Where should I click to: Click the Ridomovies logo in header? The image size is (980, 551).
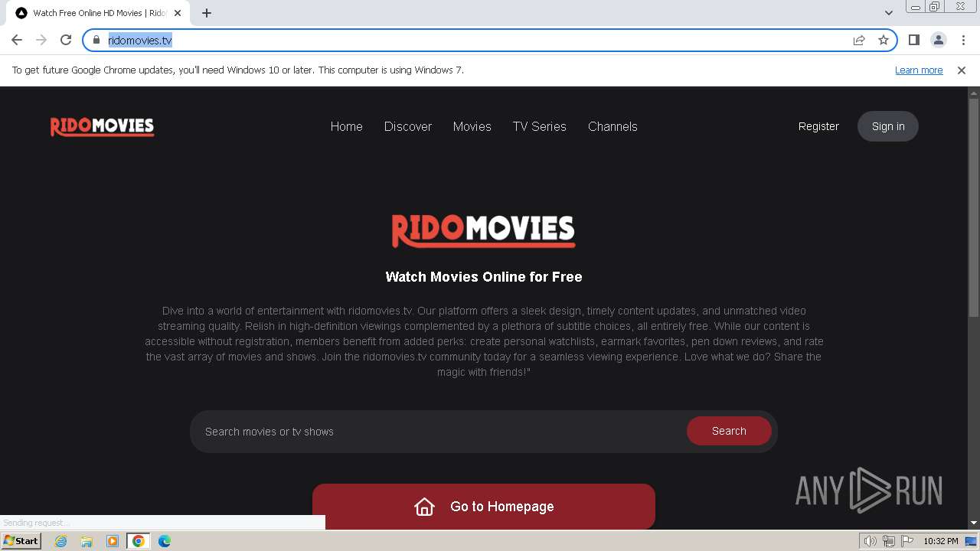pos(103,126)
